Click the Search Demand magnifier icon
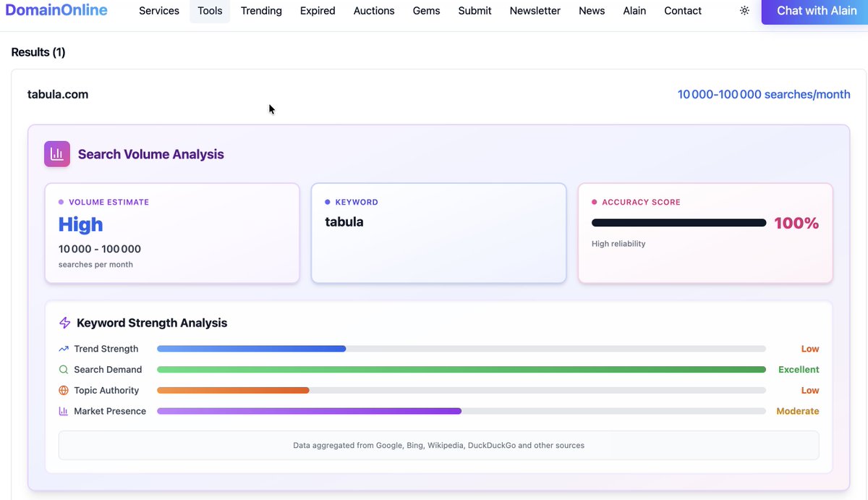Viewport: 868px width, 500px height. pos(64,370)
